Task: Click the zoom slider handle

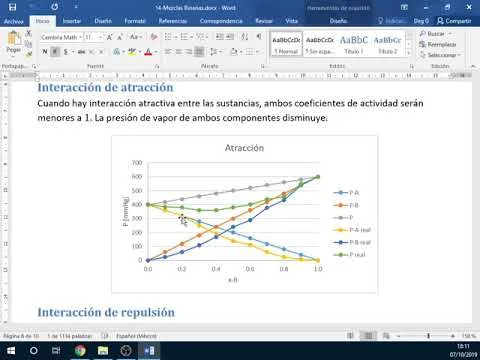Action: point(429,336)
